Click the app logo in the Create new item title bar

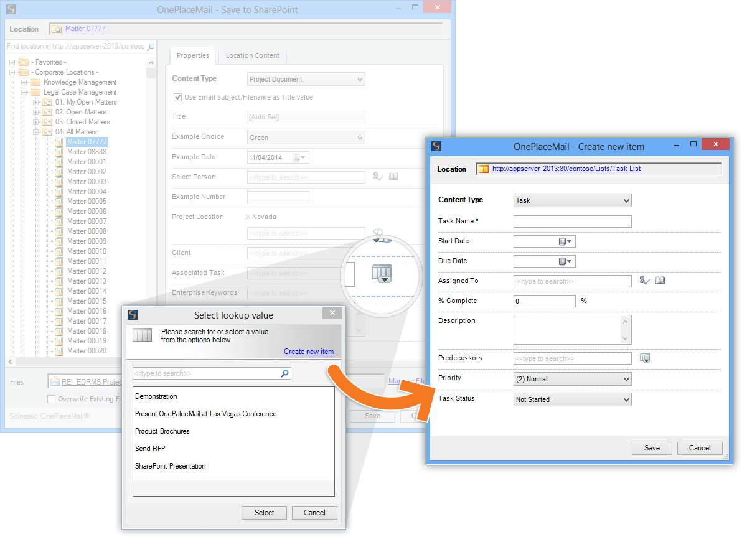click(x=436, y=146)
